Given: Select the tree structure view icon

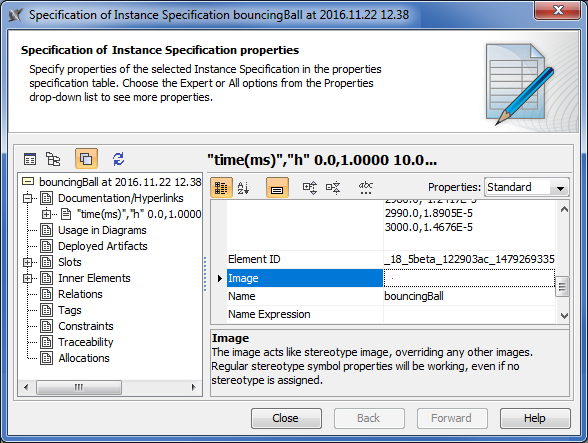Looking at the screenshot, I should [53, 159].
